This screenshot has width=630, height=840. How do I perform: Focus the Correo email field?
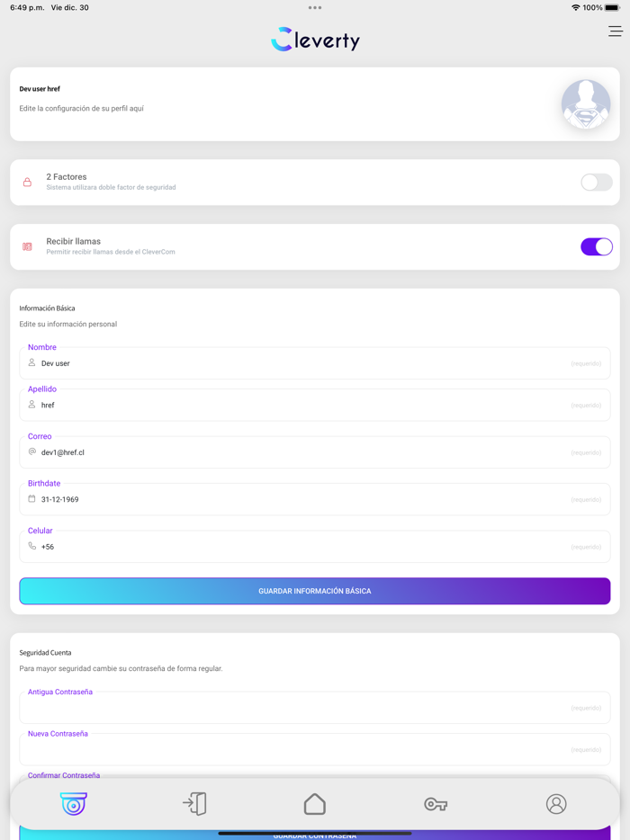click(x=306, y=452)
